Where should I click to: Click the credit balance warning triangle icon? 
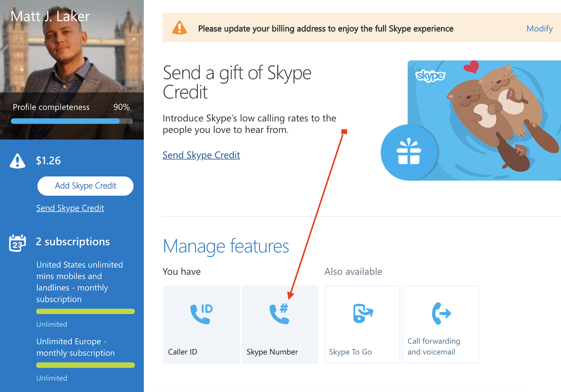pos(18,161)
